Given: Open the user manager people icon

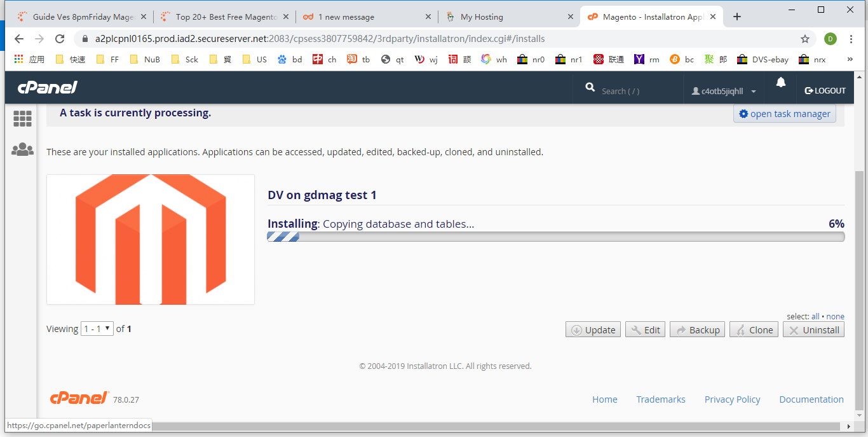Looking at the screenshot, I should coord(22,149).
